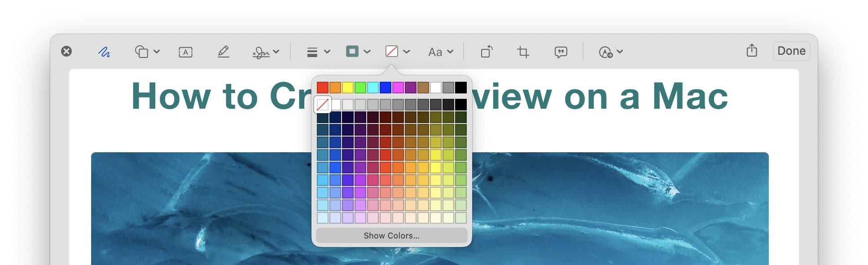Pick red swatch in top row

(x=323, y=87)
